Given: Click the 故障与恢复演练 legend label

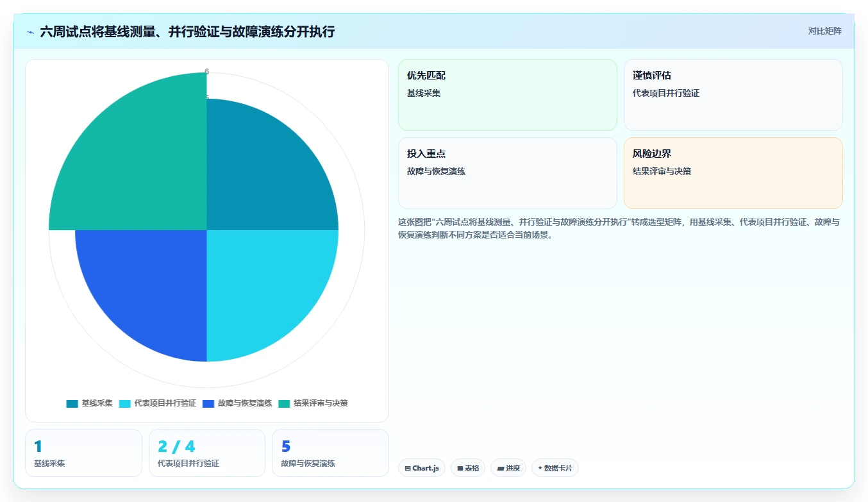Looking at the screenshot, I should pos(245,404).
